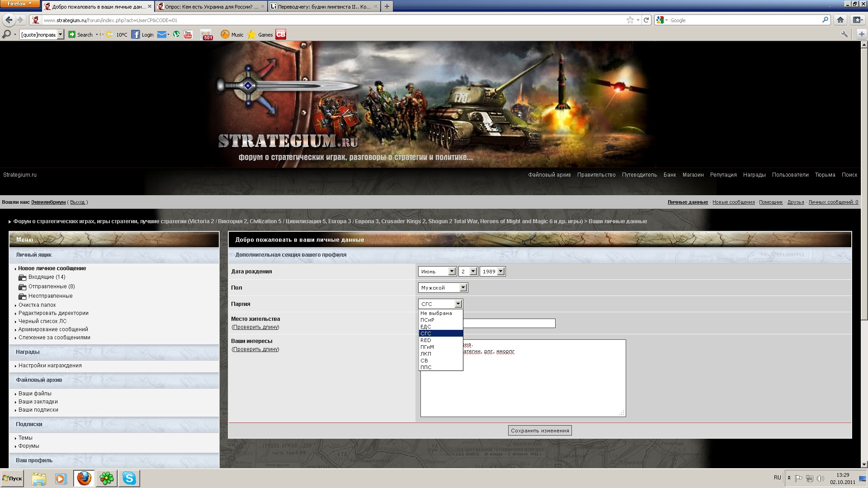
Task: Click the Google search field
Action: pos(745,20)
